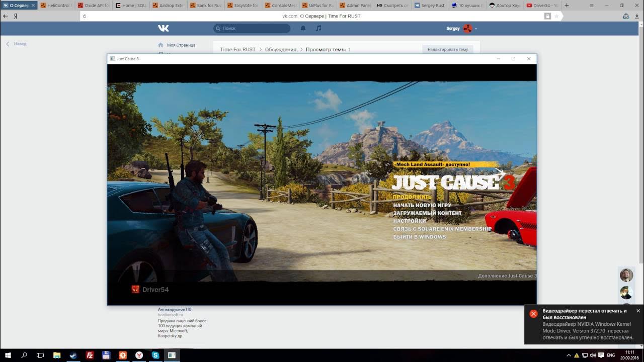644x362 pixels.
Task: Switch to the Bank for Rust browser tab
Action: 206,6
